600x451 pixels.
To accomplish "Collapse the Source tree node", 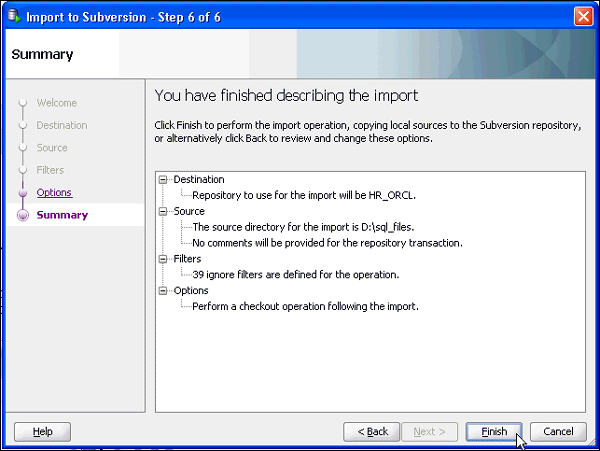I will [x=163, y=212].
